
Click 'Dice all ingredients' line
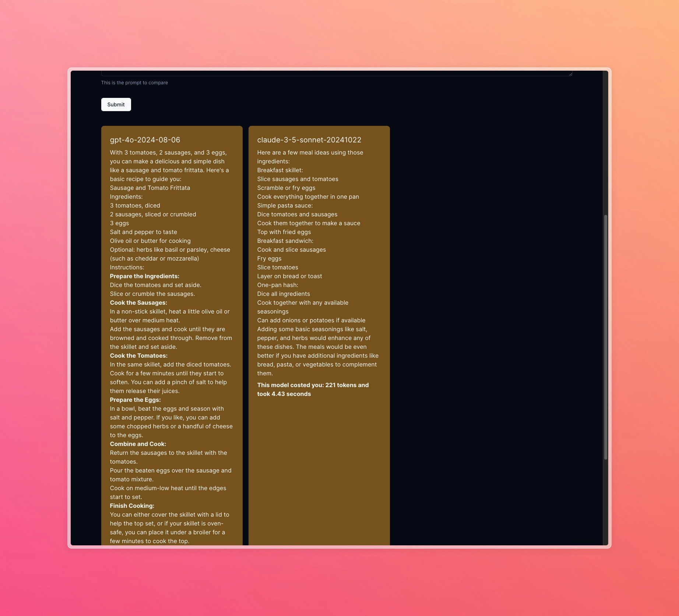point(284,294)
